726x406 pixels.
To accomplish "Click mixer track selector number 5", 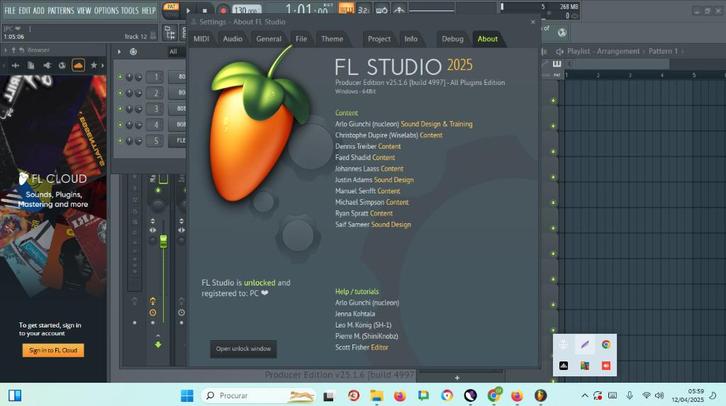I will 155,140.
